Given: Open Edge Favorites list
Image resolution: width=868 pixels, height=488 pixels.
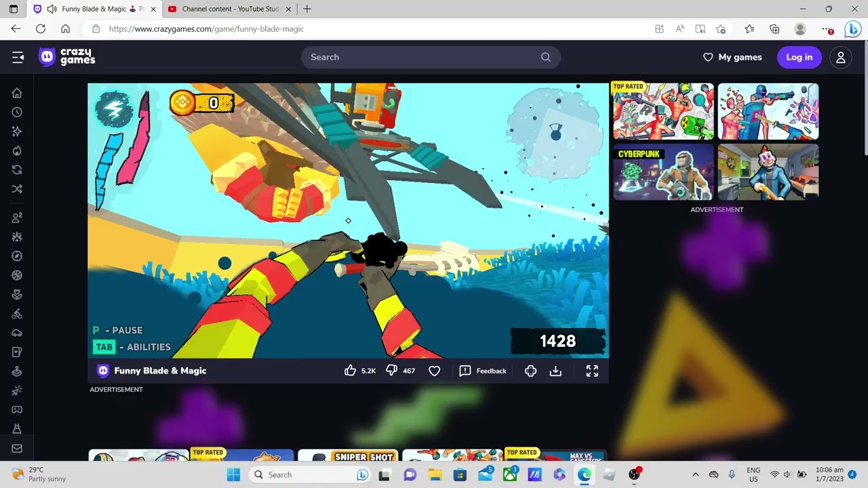Looking at the screenshot, I should pos(749,29).
